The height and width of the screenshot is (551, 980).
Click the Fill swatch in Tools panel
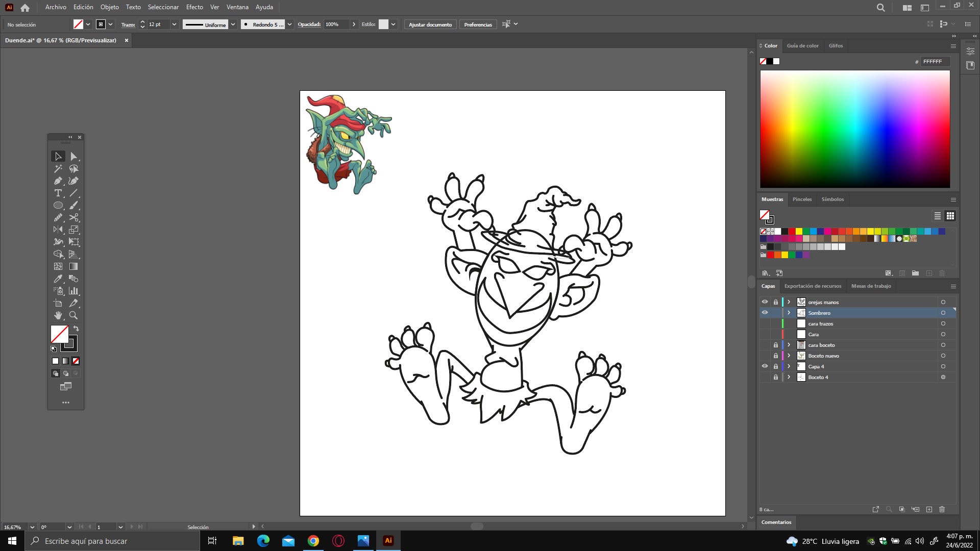pos(59,334)
